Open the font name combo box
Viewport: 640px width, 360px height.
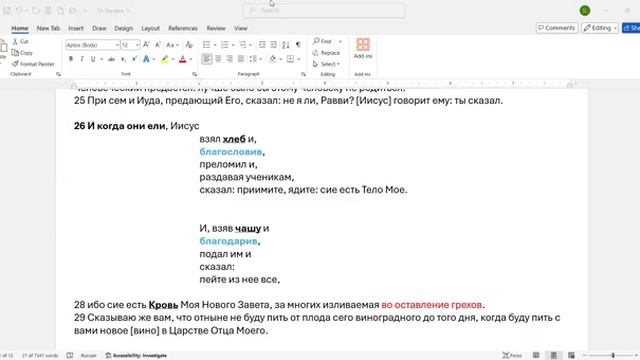(x=92, y=44)
